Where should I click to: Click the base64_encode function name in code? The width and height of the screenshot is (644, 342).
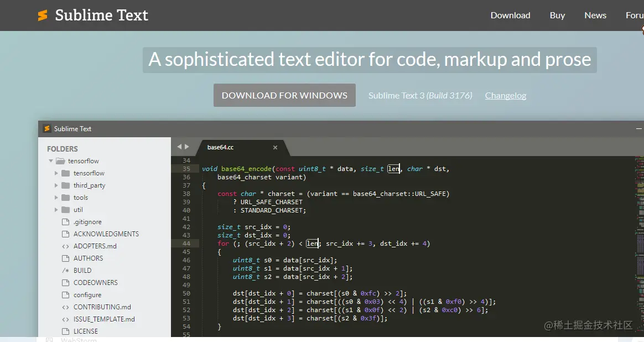[246, 169]
